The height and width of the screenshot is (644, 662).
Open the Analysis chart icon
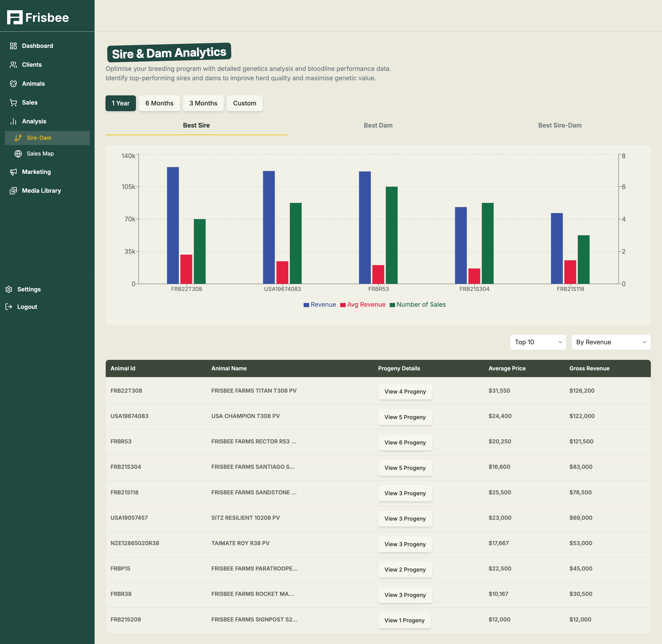pyautogui.click(x=14, y=121)
